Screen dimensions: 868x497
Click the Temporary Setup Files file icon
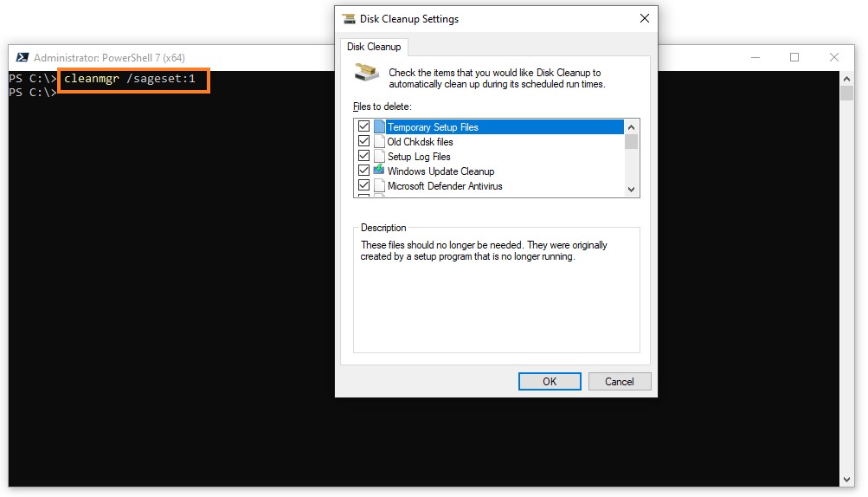(379, 127)
